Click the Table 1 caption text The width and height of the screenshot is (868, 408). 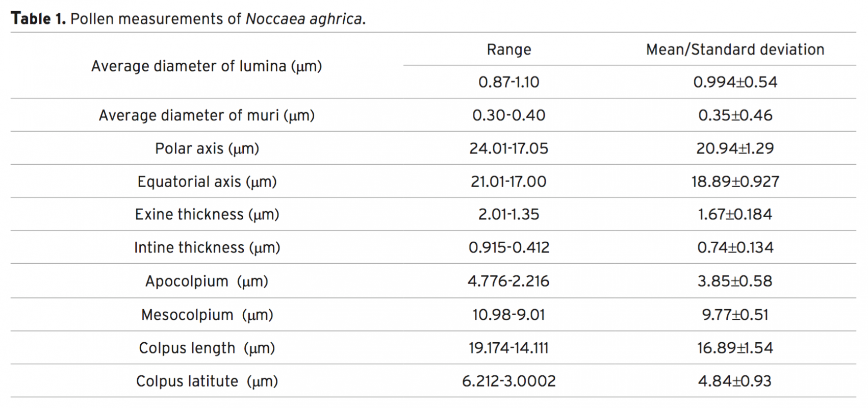click(x=189, y=19)
